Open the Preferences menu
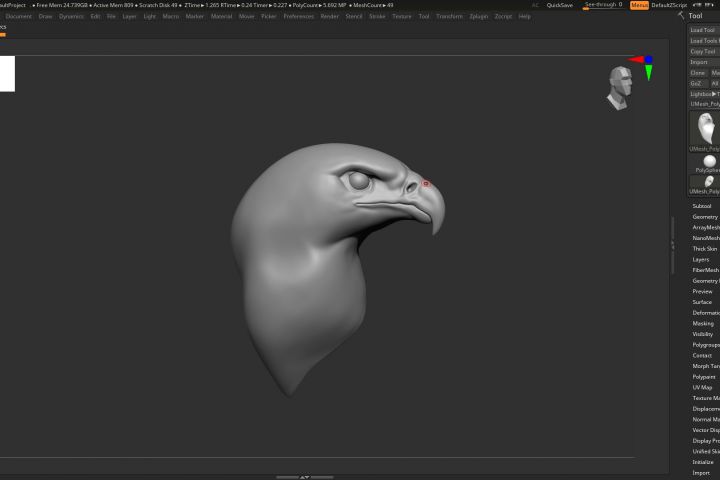This screenshot has width=720, height=480. (298, 16)
